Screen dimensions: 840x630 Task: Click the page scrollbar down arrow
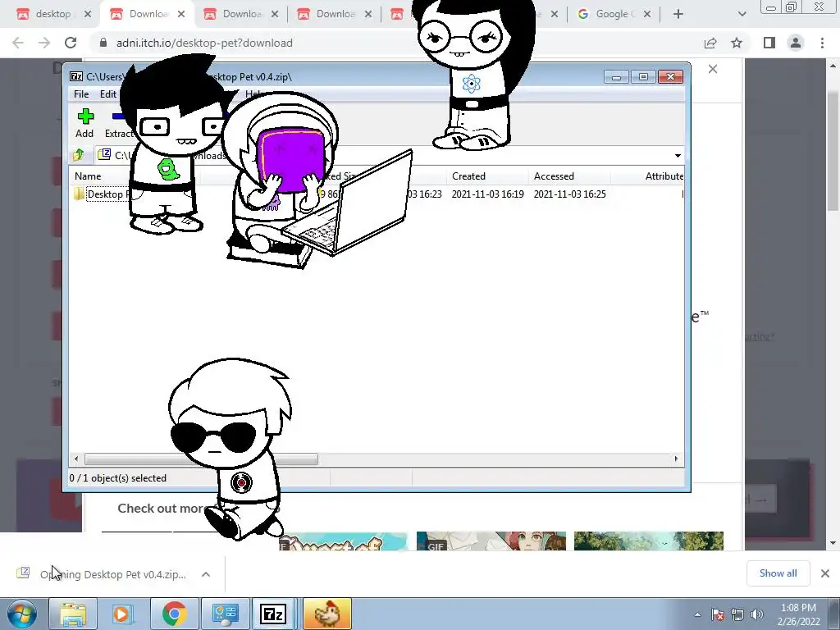(833, 543)
